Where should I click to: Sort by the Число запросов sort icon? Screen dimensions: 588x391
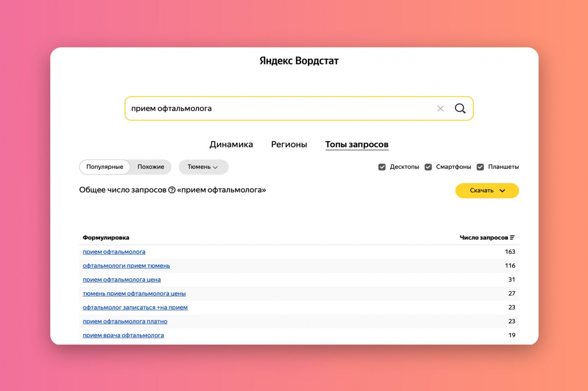point(512,238)
